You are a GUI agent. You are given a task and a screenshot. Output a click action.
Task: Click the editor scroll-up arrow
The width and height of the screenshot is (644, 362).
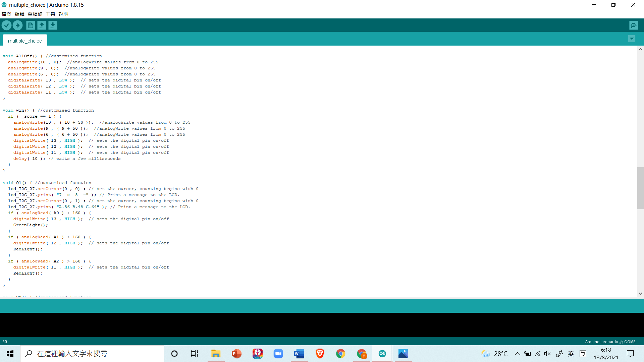tap(640, 49)
